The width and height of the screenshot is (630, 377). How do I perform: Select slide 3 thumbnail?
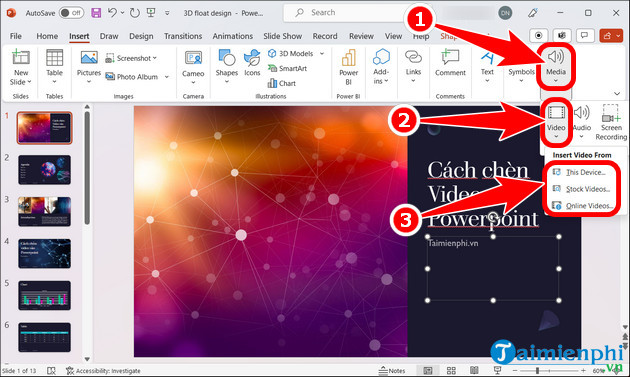coord(44,212)
